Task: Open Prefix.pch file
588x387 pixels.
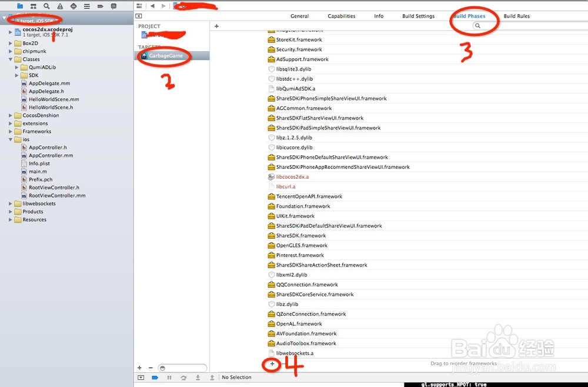Action: click(x=41, y=179)
